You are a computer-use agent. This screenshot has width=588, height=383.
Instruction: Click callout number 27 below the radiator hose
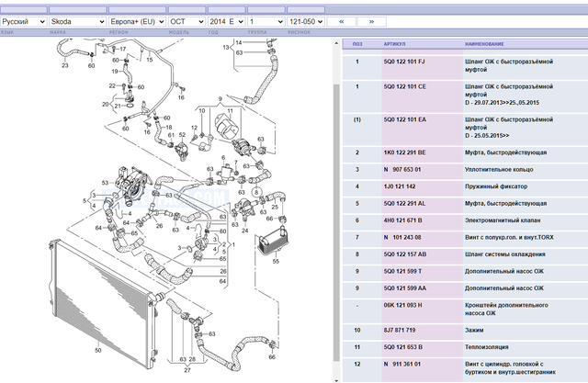(x=187, y=370)
